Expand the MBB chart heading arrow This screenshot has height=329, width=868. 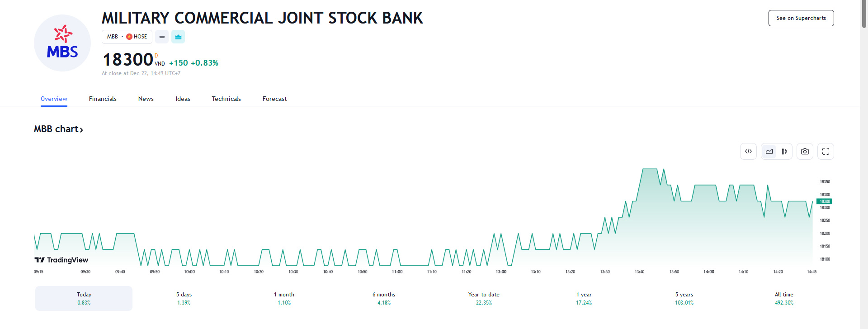81,130
